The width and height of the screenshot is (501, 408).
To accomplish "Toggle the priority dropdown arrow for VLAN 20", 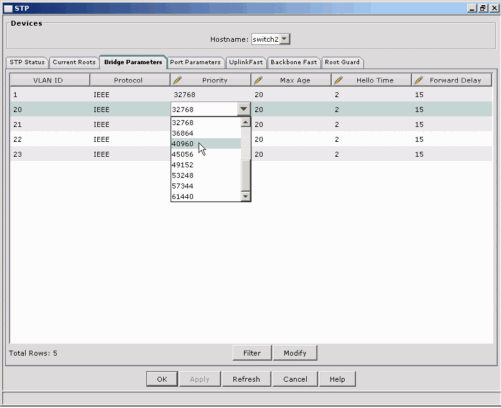I will coord(244,109).
